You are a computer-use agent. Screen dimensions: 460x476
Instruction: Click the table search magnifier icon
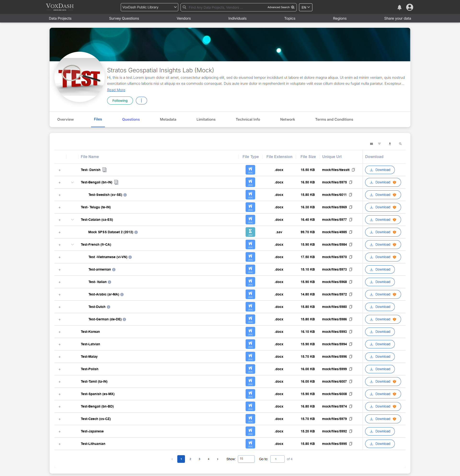coord(400,144)
